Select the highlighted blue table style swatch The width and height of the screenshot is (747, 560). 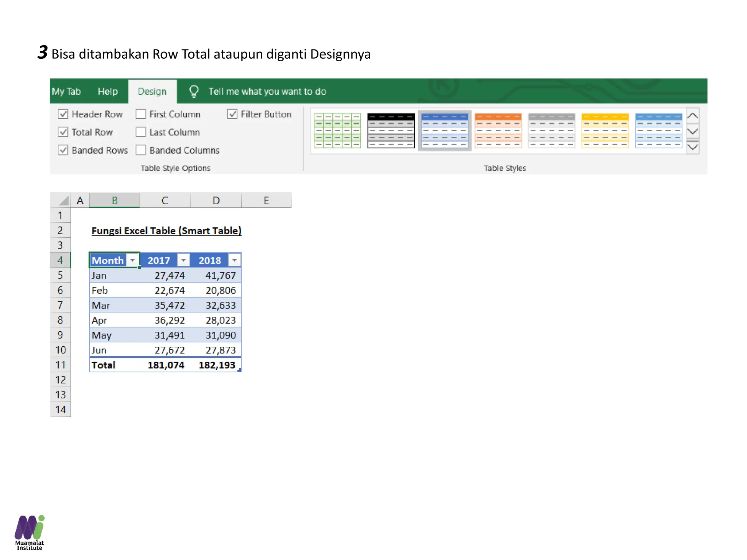pos(444,131)
